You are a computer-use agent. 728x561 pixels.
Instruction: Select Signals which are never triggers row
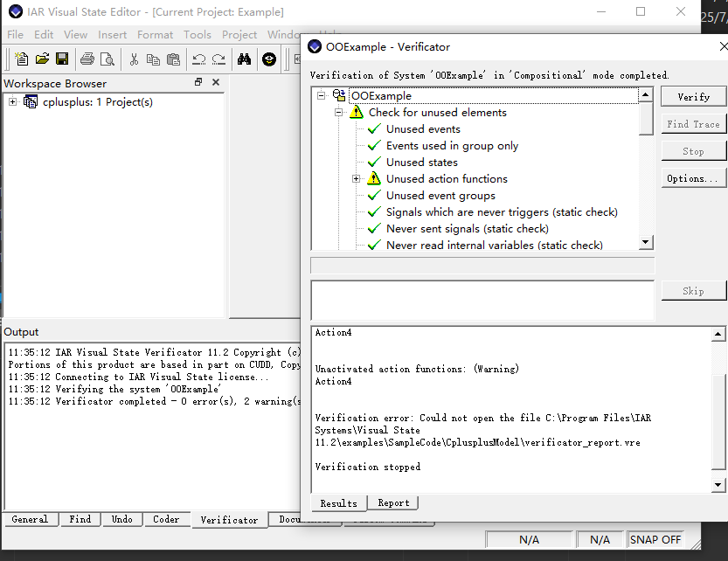502,212
